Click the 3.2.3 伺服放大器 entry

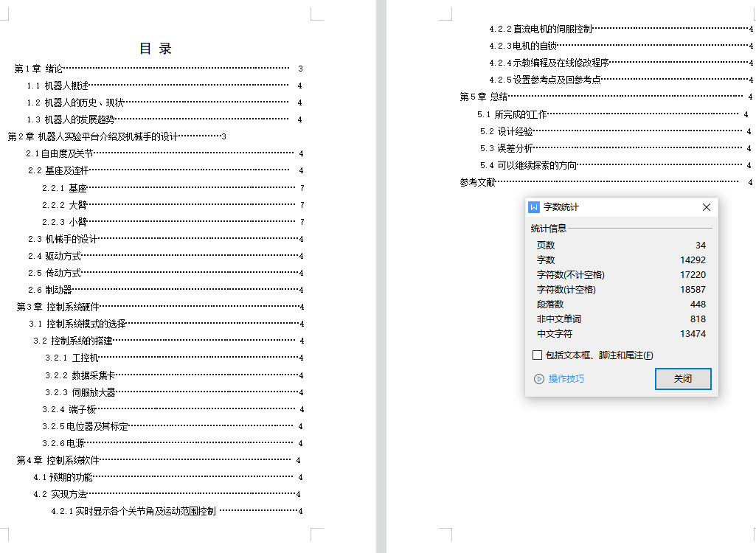pyautogui.click(x=174, y=392)
